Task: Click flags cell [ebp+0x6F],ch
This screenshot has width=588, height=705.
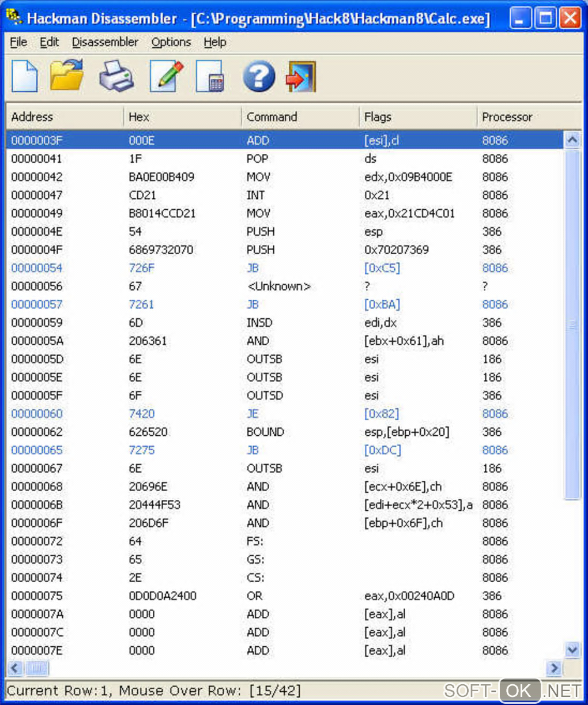Action: [x=404, y=523]
